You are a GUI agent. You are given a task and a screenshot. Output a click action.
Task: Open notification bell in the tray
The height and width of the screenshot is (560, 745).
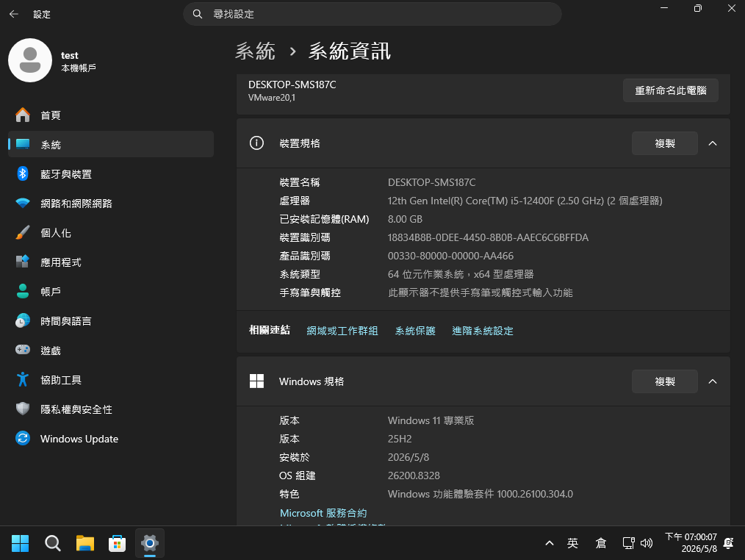[728, 543]
